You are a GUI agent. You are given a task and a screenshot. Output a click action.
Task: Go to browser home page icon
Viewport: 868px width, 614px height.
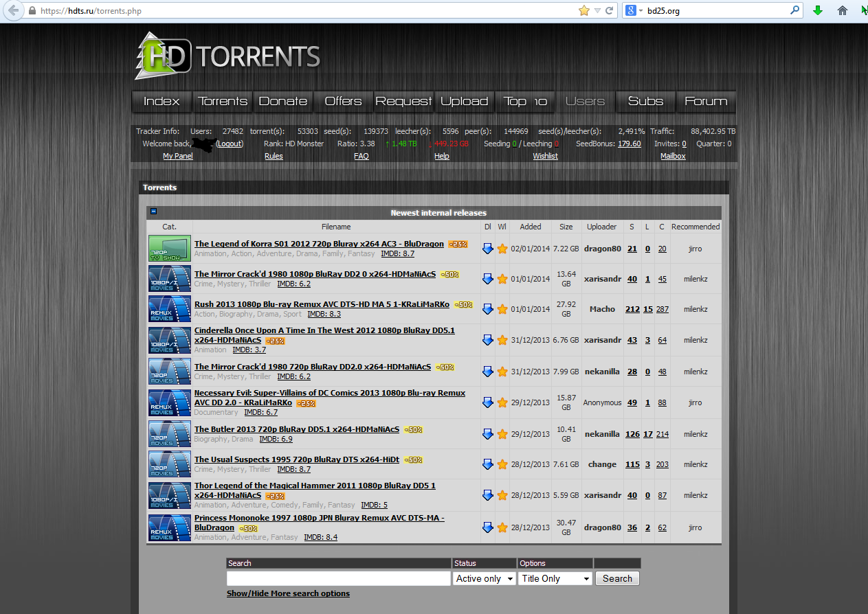coord(842,10)
